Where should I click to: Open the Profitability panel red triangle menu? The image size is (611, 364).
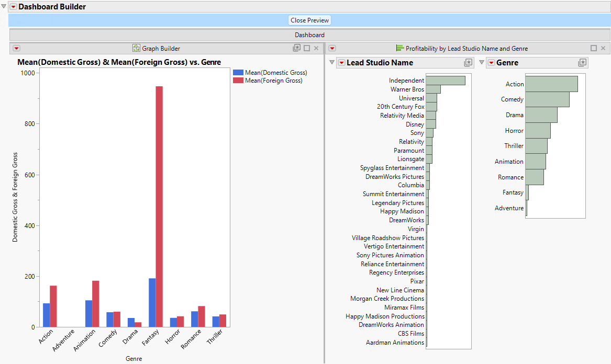(332, 48)
